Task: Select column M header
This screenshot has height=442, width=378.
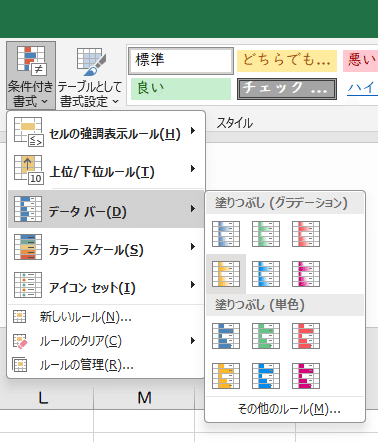Action: pos(144,398)
